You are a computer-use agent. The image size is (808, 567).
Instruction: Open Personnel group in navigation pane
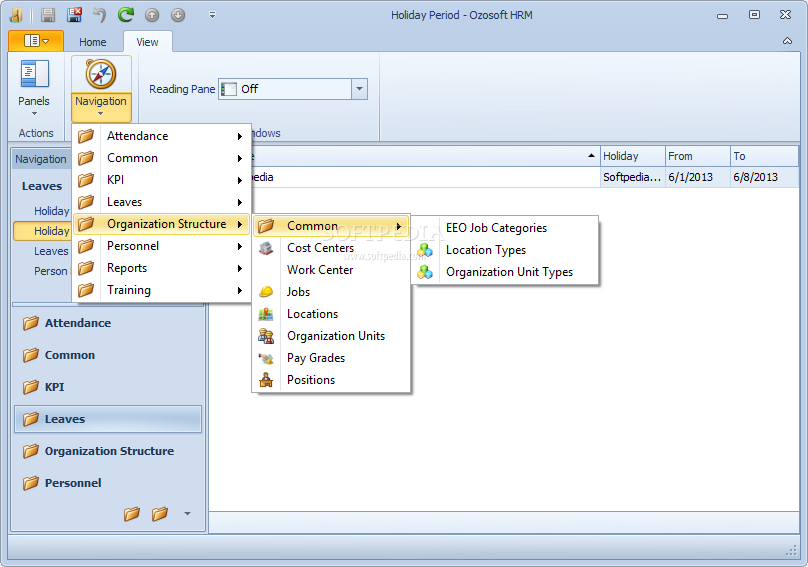pos(108,483)
